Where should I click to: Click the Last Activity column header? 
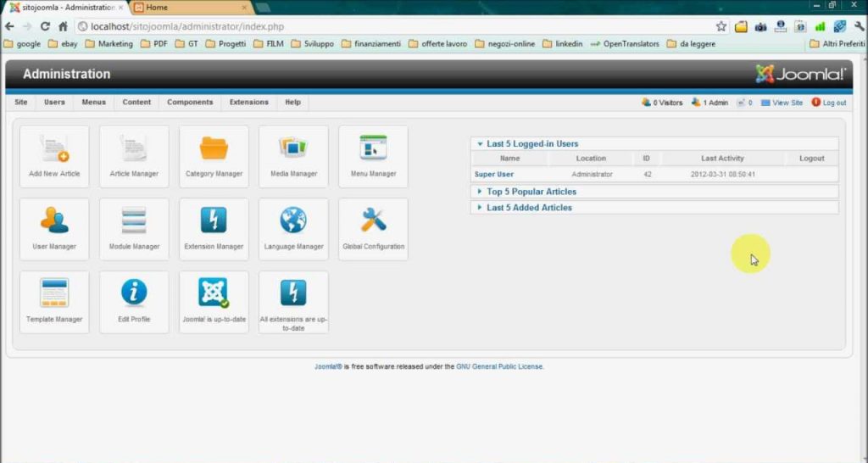pos(722,159)
